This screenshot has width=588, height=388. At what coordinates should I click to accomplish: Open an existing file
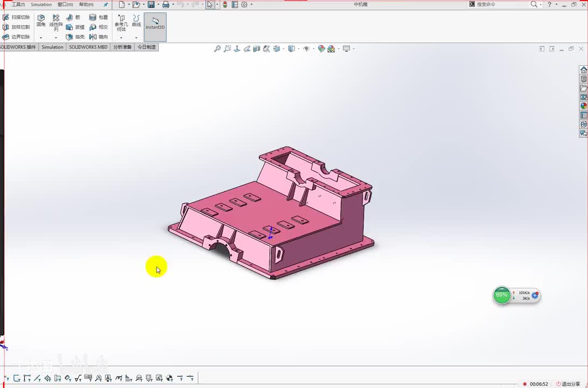[136, 4]
